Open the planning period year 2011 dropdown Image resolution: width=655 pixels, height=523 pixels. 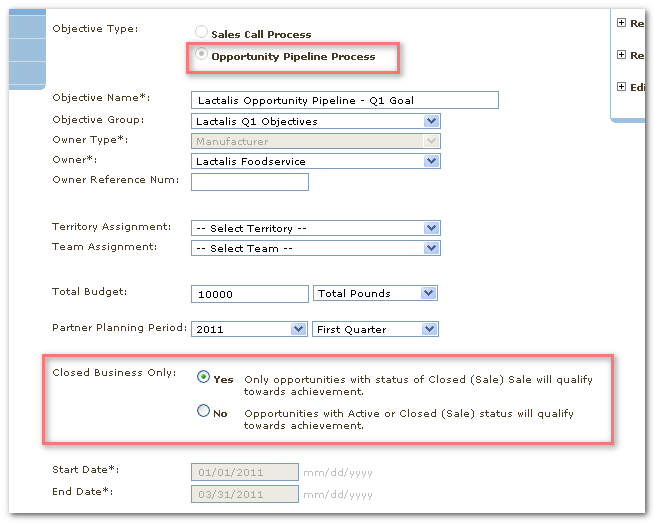[249, 329]
